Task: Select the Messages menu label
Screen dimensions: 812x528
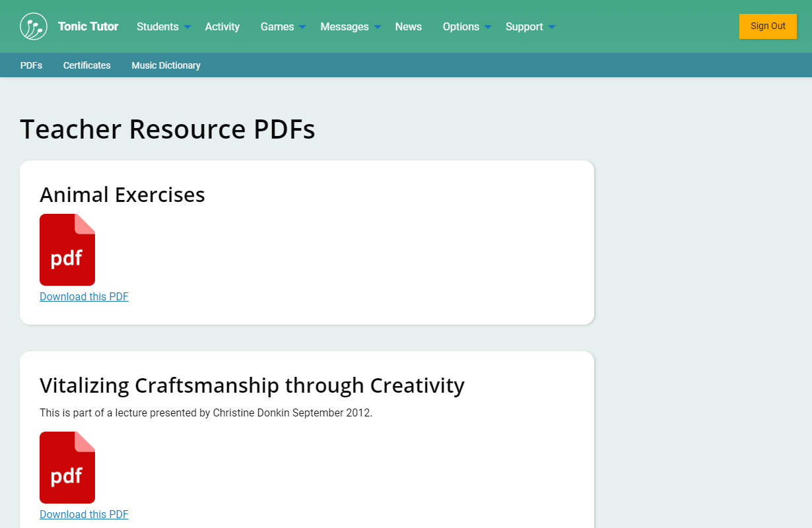Action: 344,26
